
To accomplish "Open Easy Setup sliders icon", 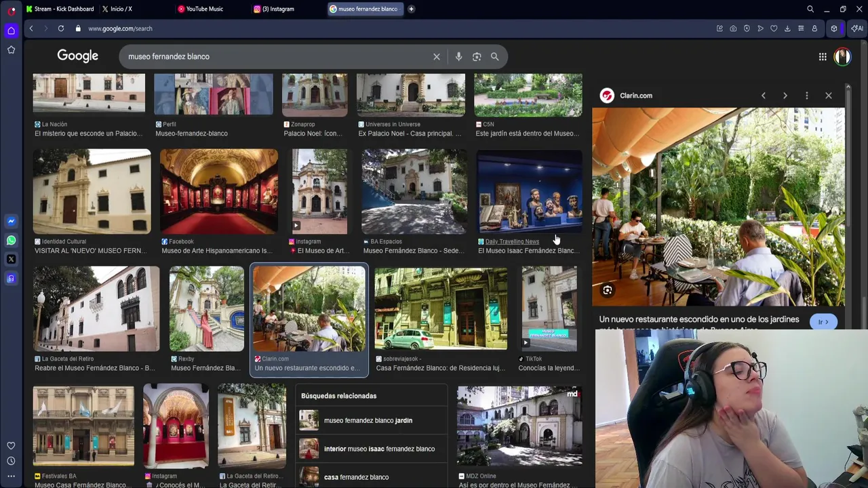I will pos(801,28).
